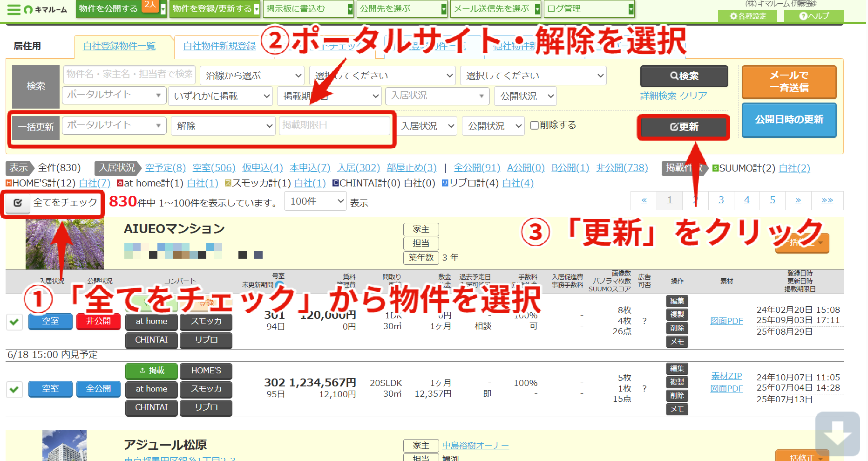Click the 物件名・家主名 search input field
Screen dimensions: 868x461
click(129, 75)
